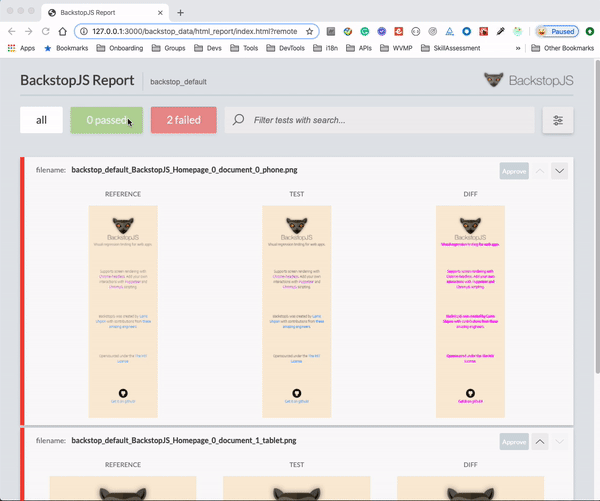Click the red screenshot extension icon
Image resolution: width=600 pixels, height=501 pixels.
(x=484, y=31)
